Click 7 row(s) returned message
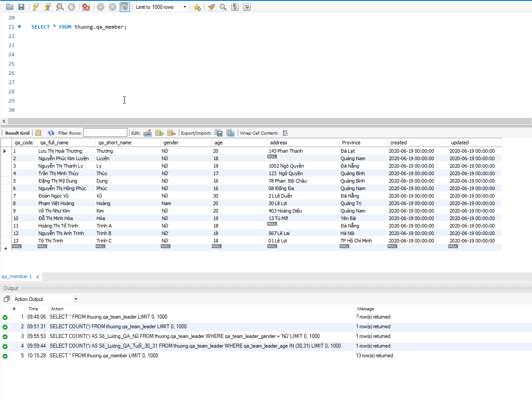This screenshot has height=400, width=532. point(373,317)
